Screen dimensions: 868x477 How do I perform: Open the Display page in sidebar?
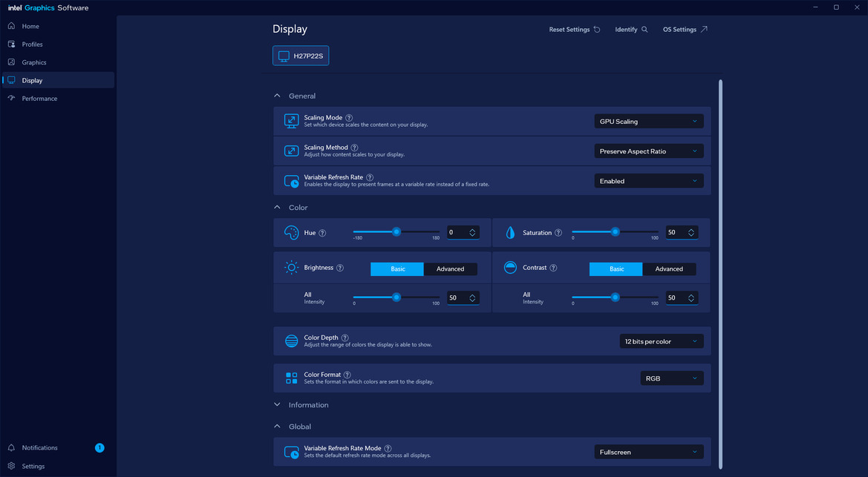(58, 80)
